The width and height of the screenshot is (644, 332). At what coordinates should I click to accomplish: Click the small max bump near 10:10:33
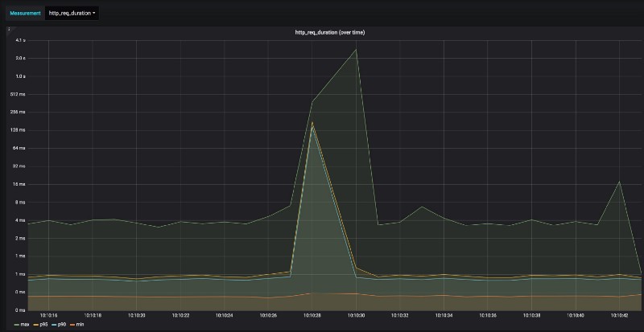click(421, 207)
